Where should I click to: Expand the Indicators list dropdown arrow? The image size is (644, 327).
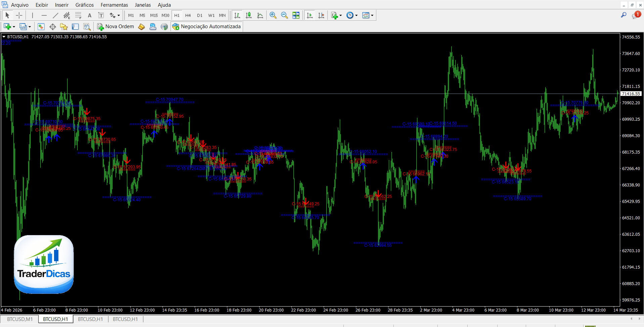(x=340, y=15)
